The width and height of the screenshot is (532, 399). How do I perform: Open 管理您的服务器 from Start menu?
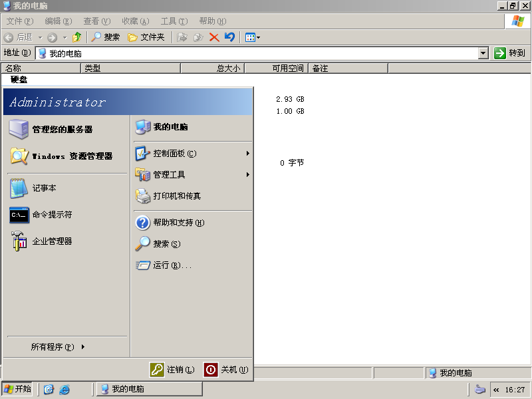[x=67, y=129]
